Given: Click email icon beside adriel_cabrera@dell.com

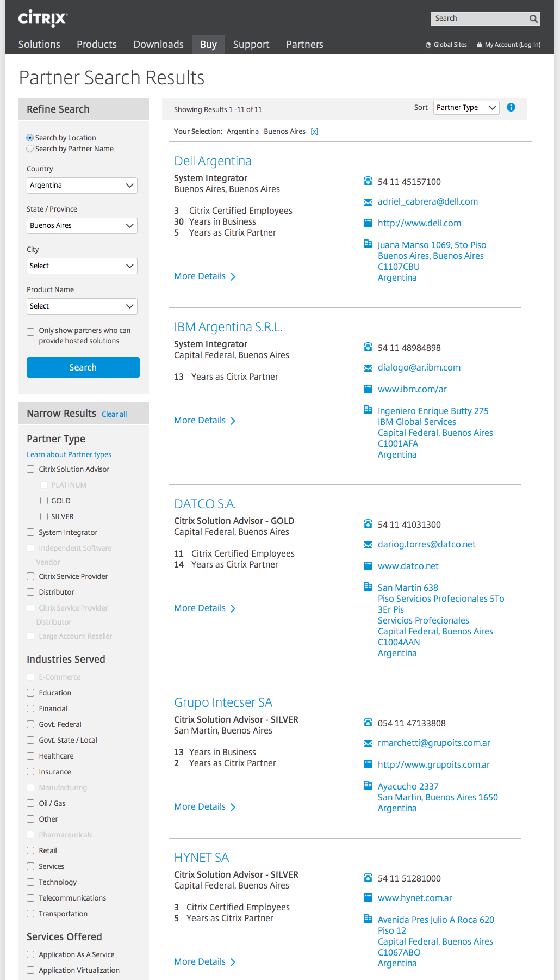Looking at the screenshot, I should [x=368, y=202].
